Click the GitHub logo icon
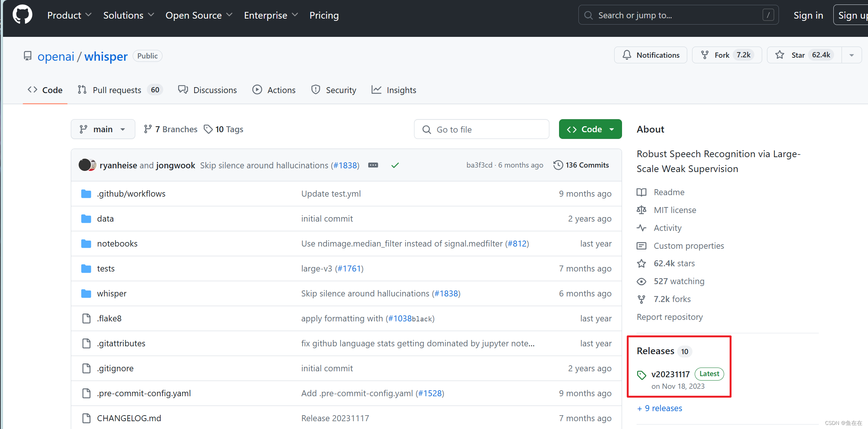 click(22, 15)
